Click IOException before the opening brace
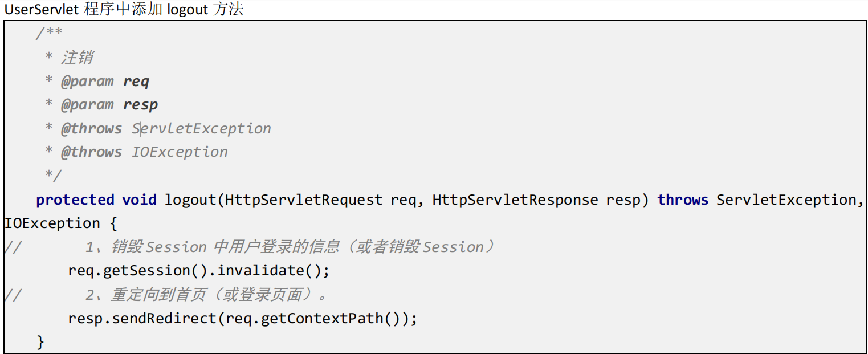The height and width of the screenshot is (354, 868). pyautogui.click(x=52, y=223)
